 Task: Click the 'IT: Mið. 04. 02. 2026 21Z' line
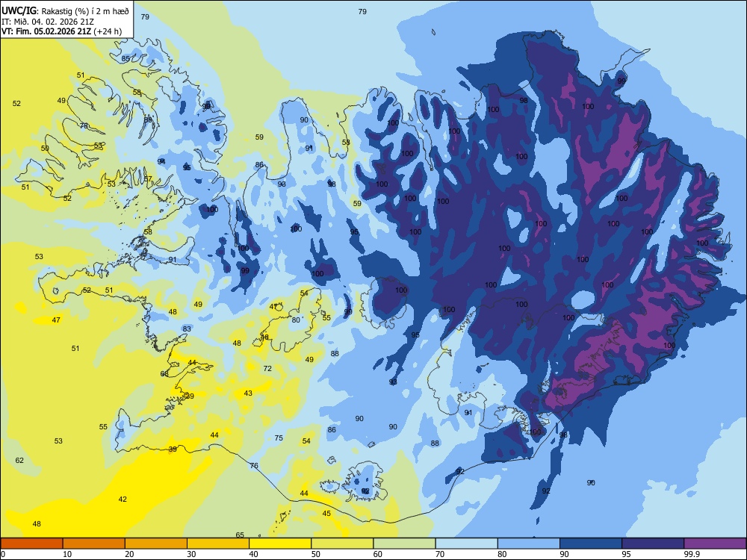(46, 21)
